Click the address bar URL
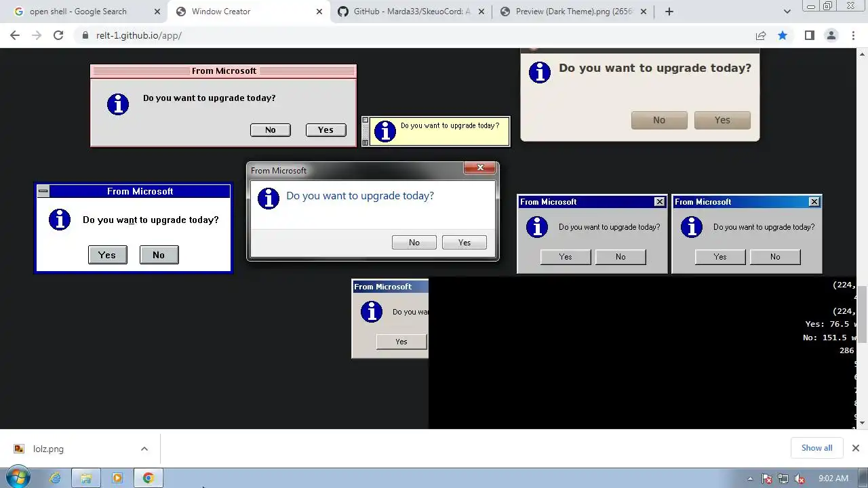 pyautogui.click(x=139, y=35)
